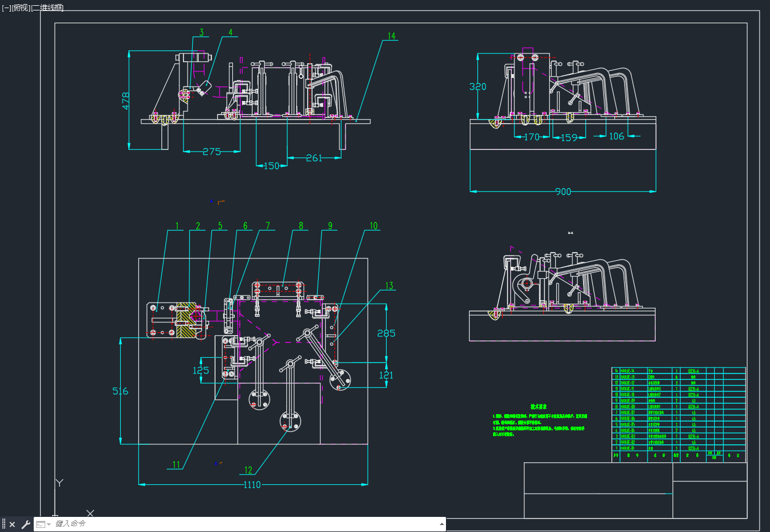The height and width of the screenshot is (532, 770).
Task: Grab the command line grip handle
Action: point(4,524)
